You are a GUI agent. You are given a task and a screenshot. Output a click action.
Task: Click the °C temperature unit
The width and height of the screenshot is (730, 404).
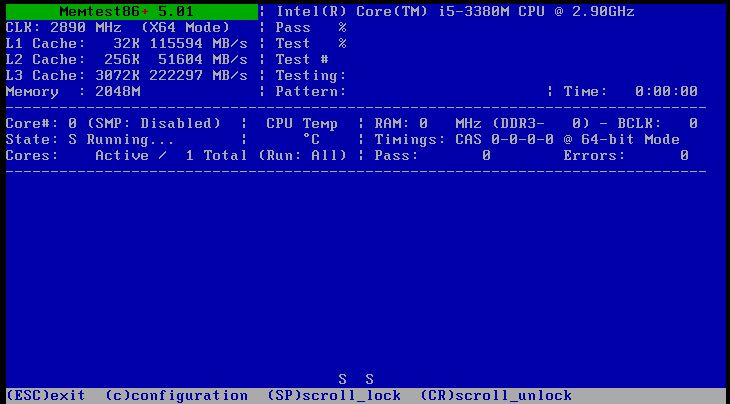[311, 139]
